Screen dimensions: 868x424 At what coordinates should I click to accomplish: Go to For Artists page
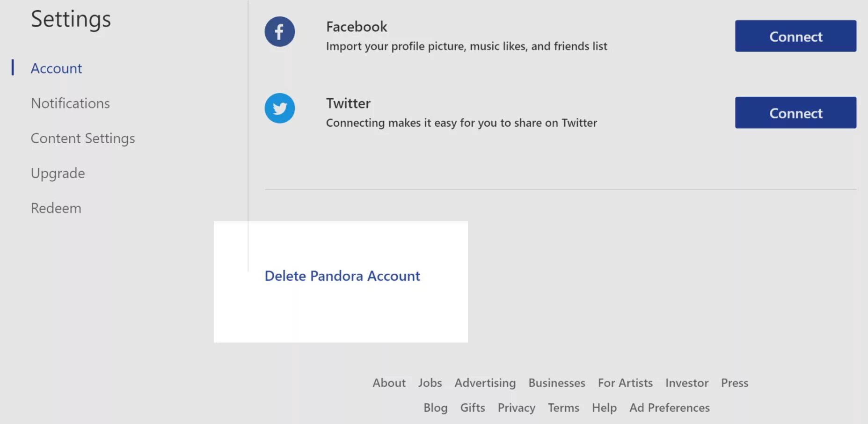tap(625, 383)
